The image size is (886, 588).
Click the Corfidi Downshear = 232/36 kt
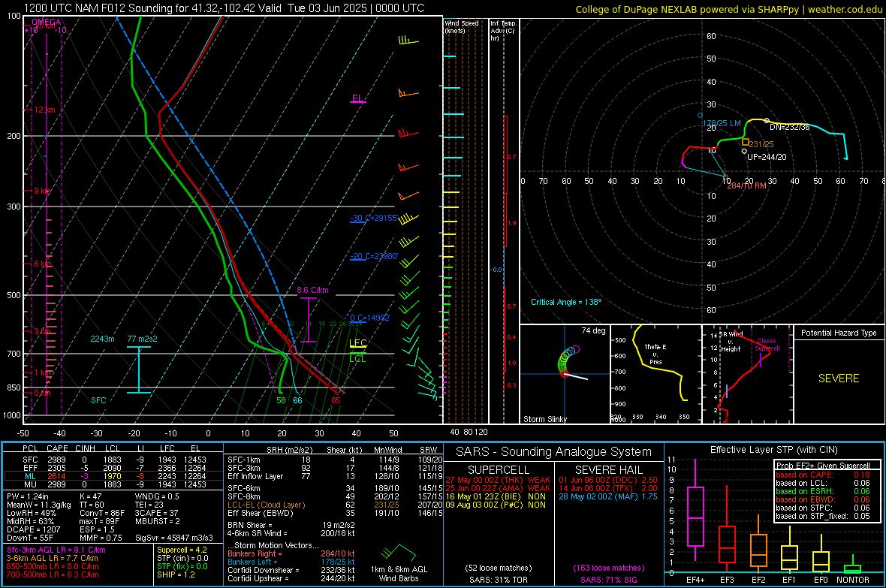291,570
